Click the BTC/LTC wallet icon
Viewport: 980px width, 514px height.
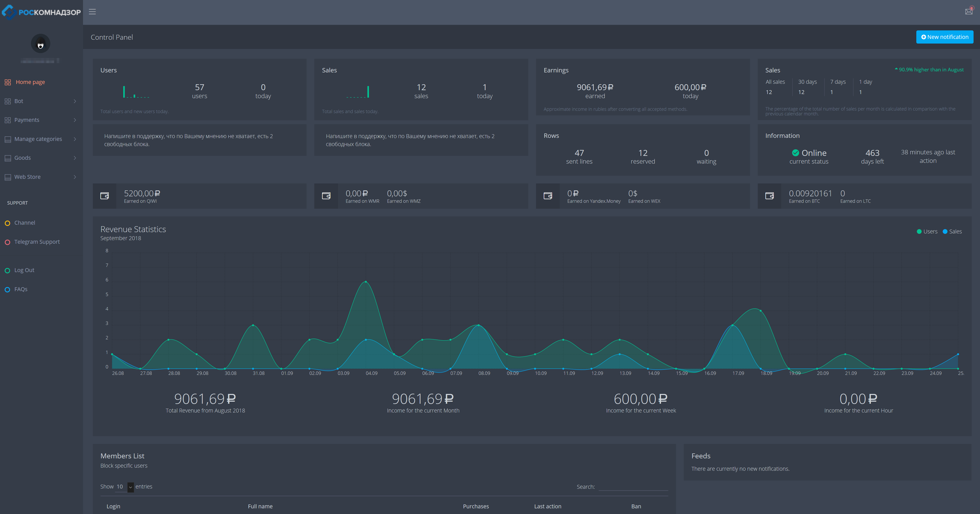tap(769, 196)
